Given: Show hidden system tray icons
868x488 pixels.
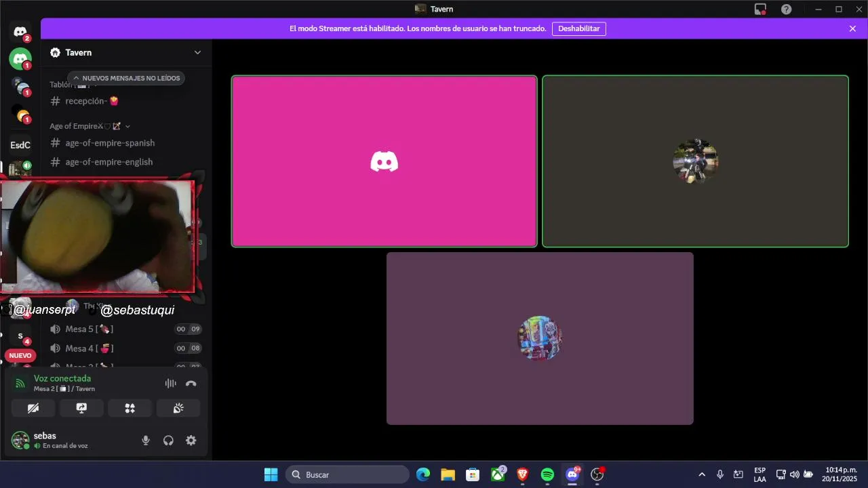Looking at the screenshot, I should 702,474.
